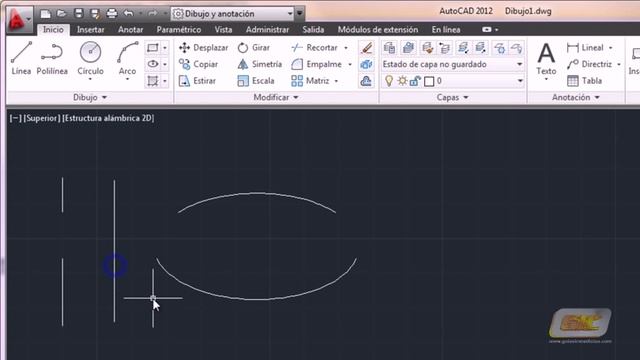Click the Offset icon in Modificar panel
640x360 pixels.
click(x=366, y=81)
